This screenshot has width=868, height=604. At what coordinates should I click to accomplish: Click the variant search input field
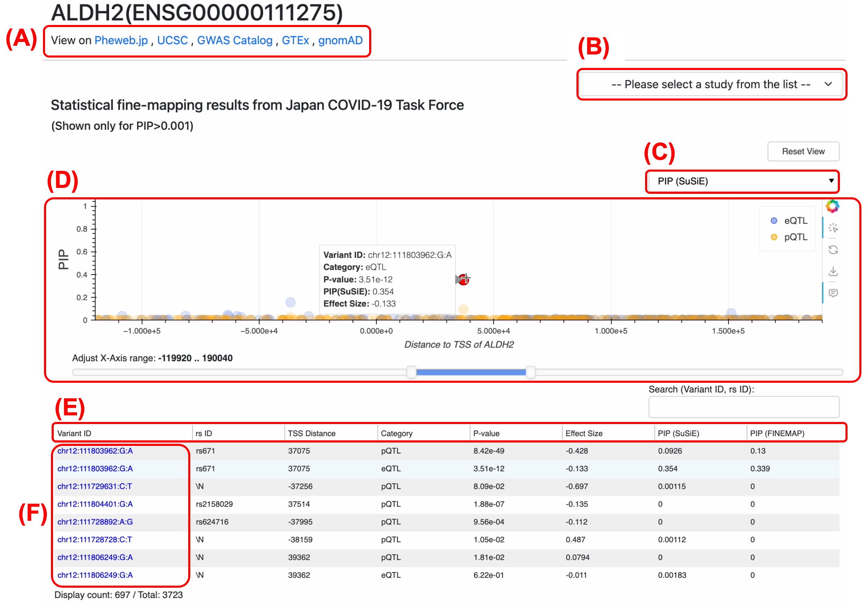743,407
